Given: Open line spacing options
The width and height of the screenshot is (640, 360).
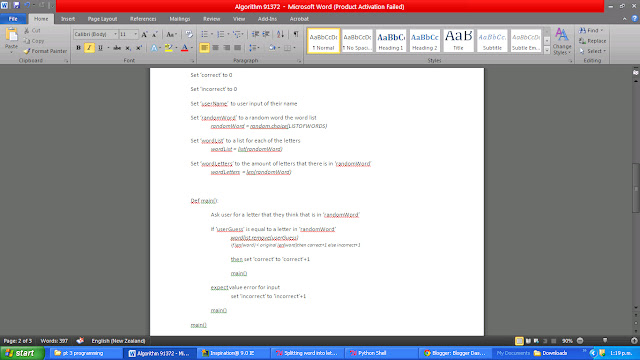Looking at the screenshot, I should point(254,48).
